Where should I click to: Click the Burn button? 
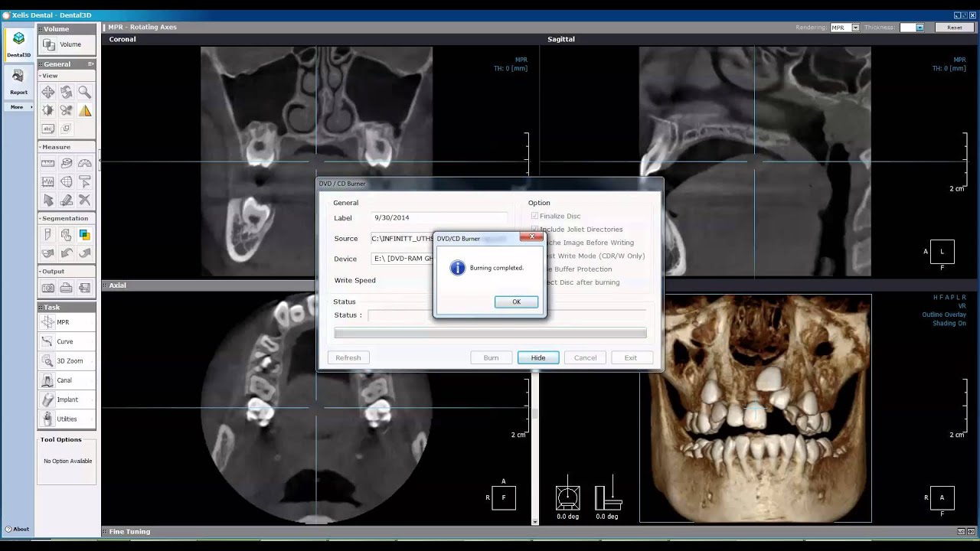(x=491, y=357)
